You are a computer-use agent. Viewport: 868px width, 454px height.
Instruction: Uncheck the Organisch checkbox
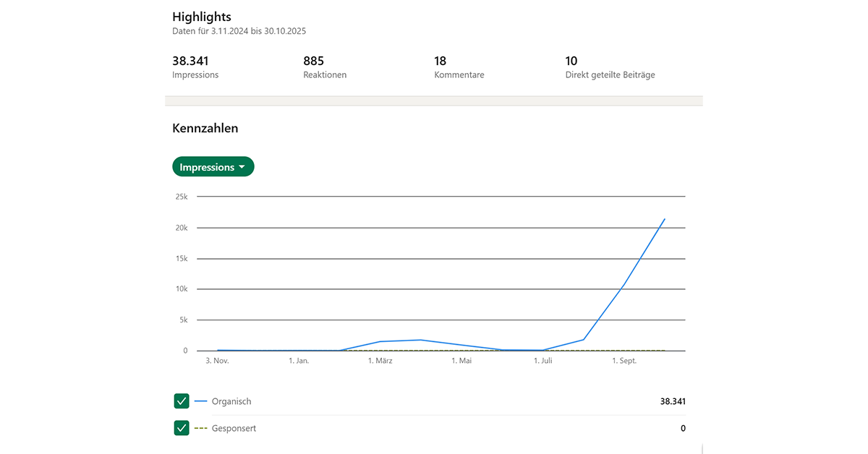coord(182,401)
